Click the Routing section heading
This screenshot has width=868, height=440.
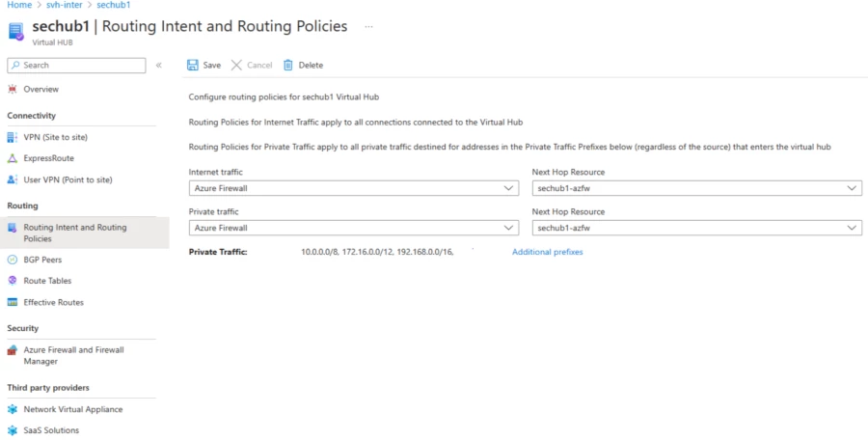point(23,206)
